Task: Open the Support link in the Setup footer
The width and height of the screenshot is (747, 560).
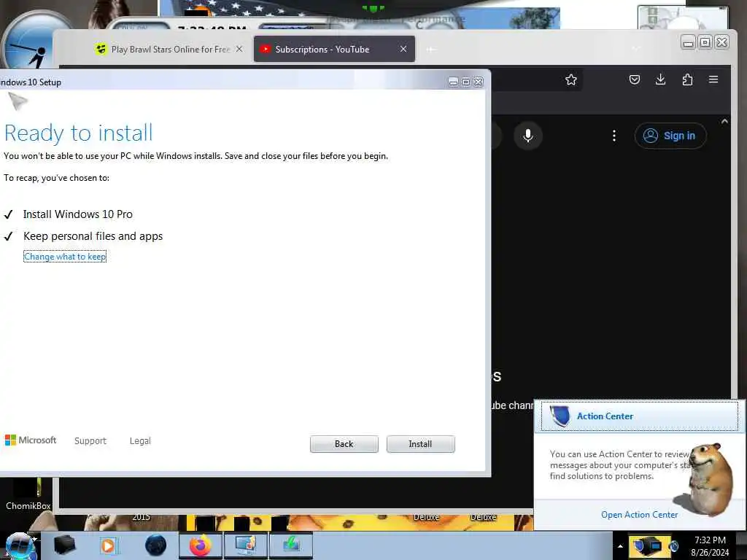Action: 90,441
